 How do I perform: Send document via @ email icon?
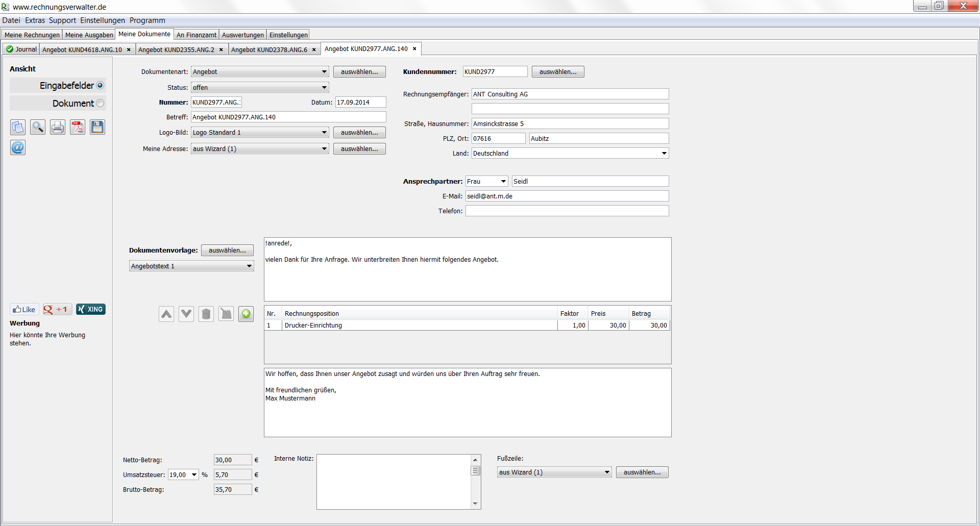click(x=18, y=147)
